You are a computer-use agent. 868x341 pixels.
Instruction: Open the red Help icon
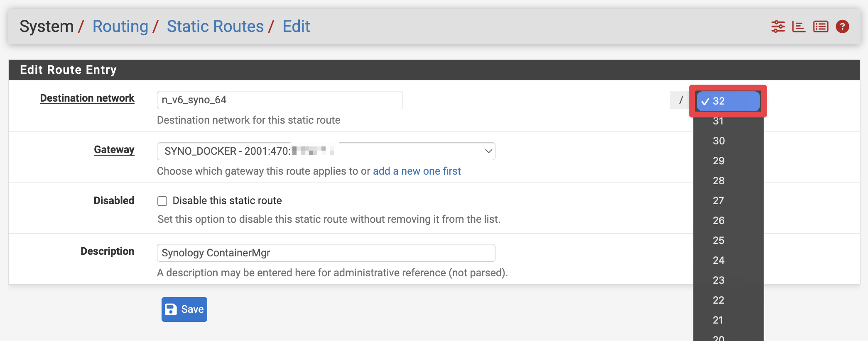click(842, 27)
